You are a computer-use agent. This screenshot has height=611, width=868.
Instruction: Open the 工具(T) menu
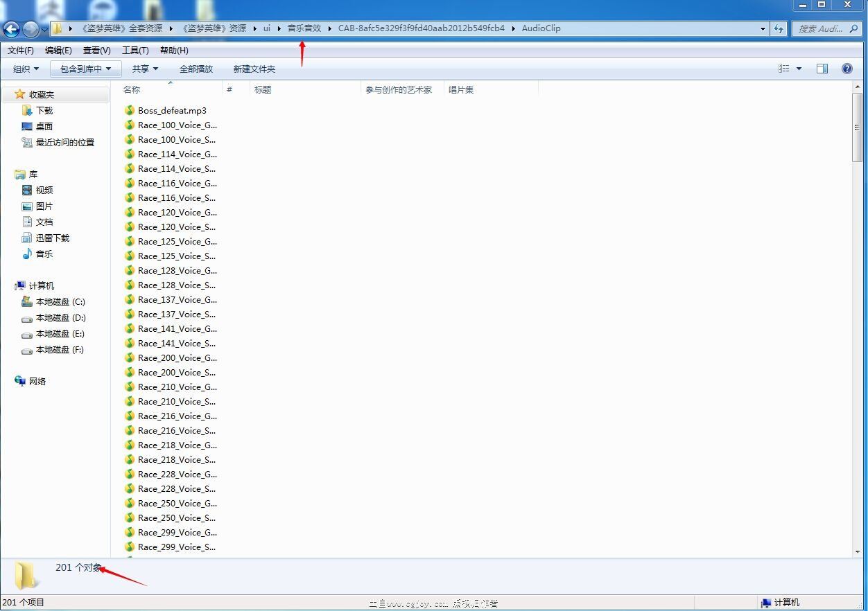[135, 50]
